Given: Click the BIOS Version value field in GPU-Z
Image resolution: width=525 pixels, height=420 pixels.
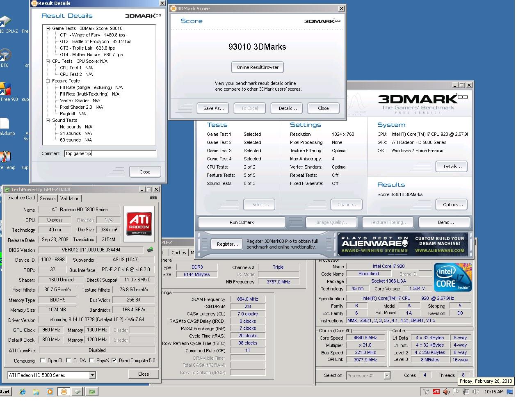Looking at the screenshot, I should pyautogui.click(x=91, y=250).
